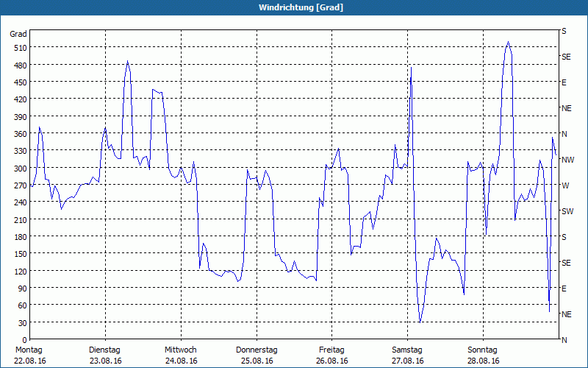Click the '23.08.16' date label
Viewport: 588px width, 368px height.
106,361
